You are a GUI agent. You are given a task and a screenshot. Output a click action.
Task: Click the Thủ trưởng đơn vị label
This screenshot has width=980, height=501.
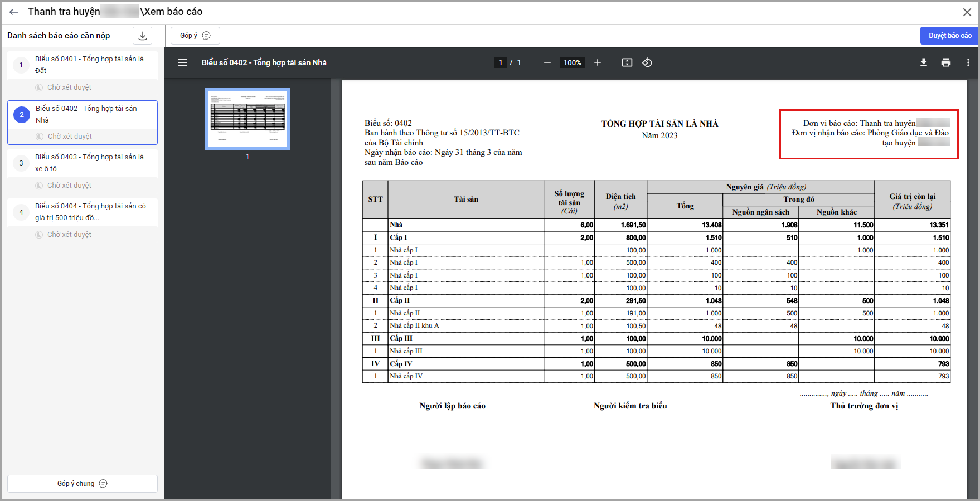[x=864, y=406]
